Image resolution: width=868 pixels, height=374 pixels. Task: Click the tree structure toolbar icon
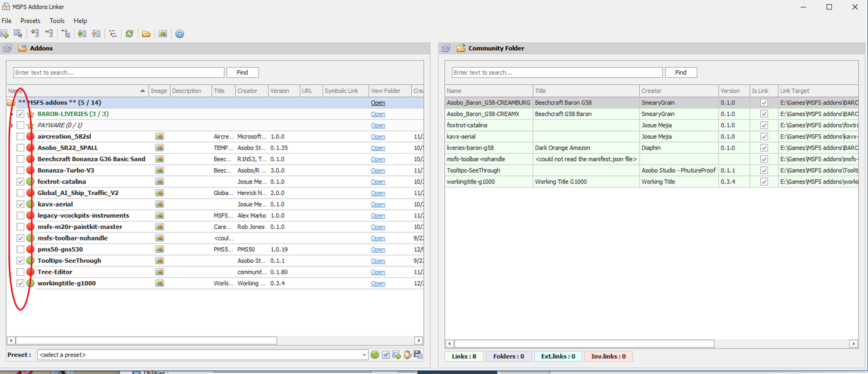(x=66, y=33)
